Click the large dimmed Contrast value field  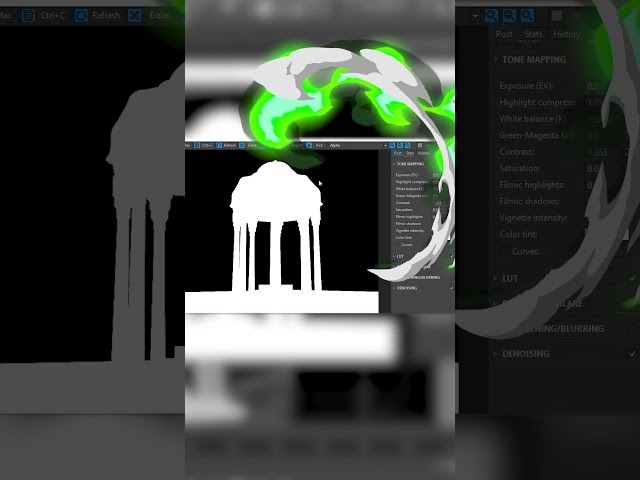coord(606,152)
